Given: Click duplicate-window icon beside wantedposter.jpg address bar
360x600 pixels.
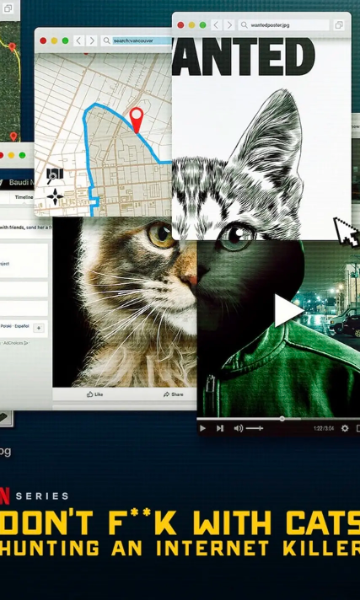Looking at the screenshot, I should tap(339, 25).
